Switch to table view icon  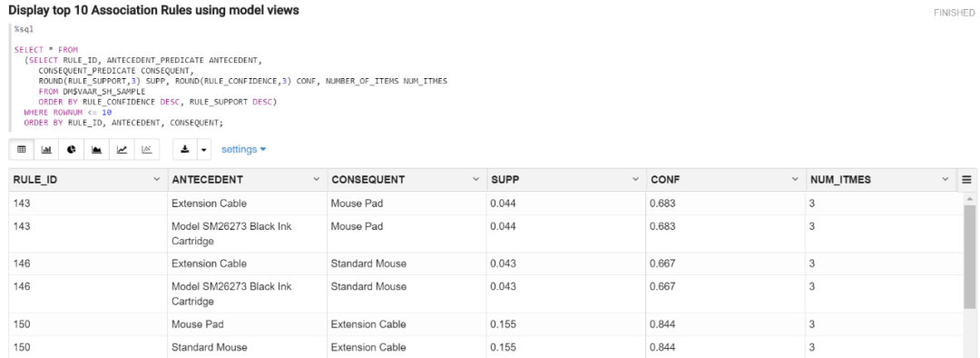(21, 150)
